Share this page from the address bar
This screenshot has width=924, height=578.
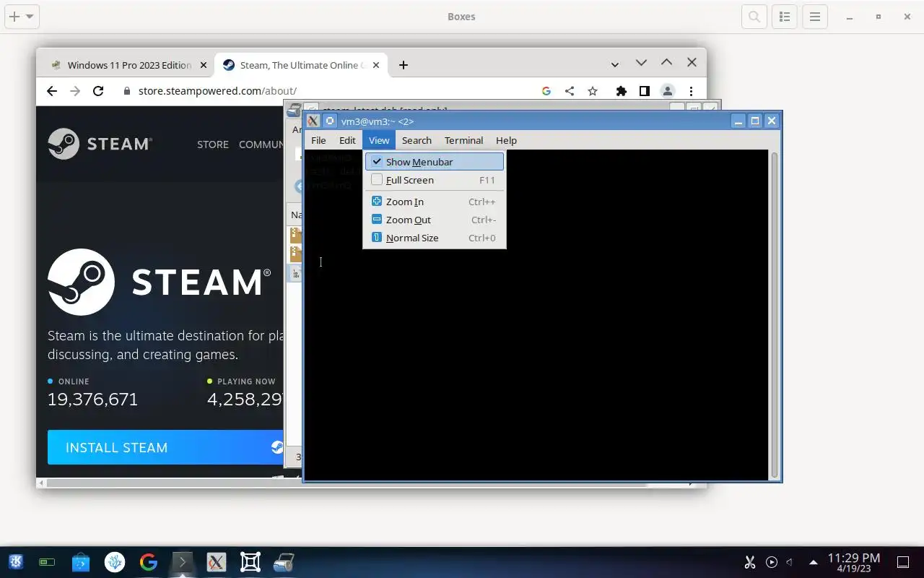pyautogui.click(x=570, y=90)
